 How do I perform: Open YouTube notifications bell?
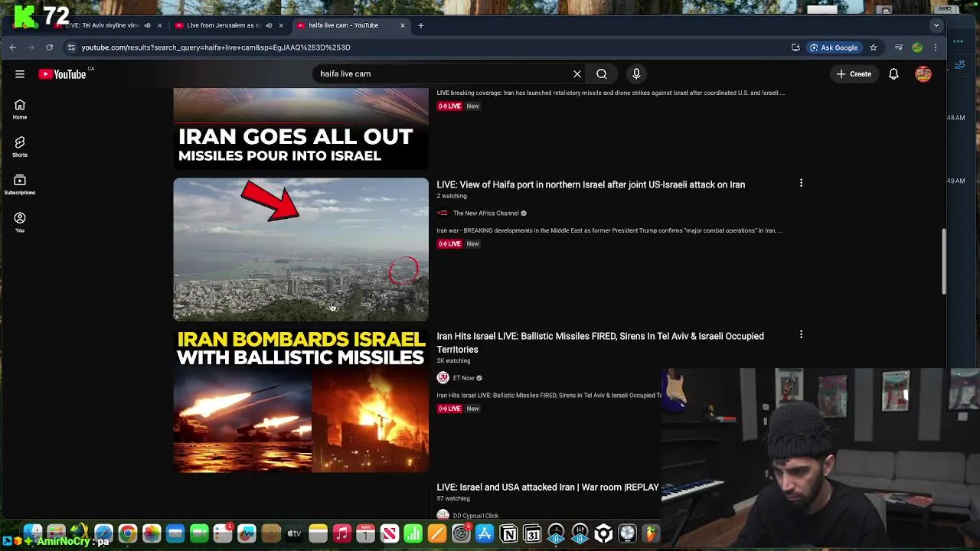(893, 74)
